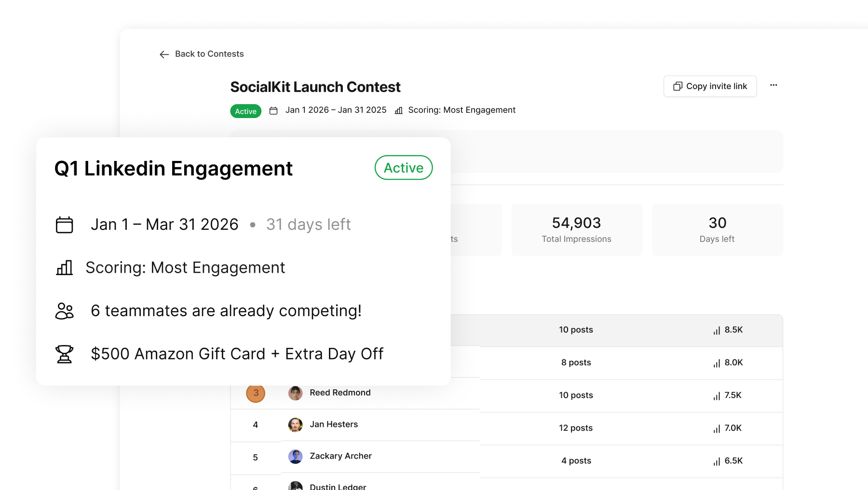Viewport: 868px width, 490px height.
Task: Click '8 posts' cell
Action: tap(576, 363)
